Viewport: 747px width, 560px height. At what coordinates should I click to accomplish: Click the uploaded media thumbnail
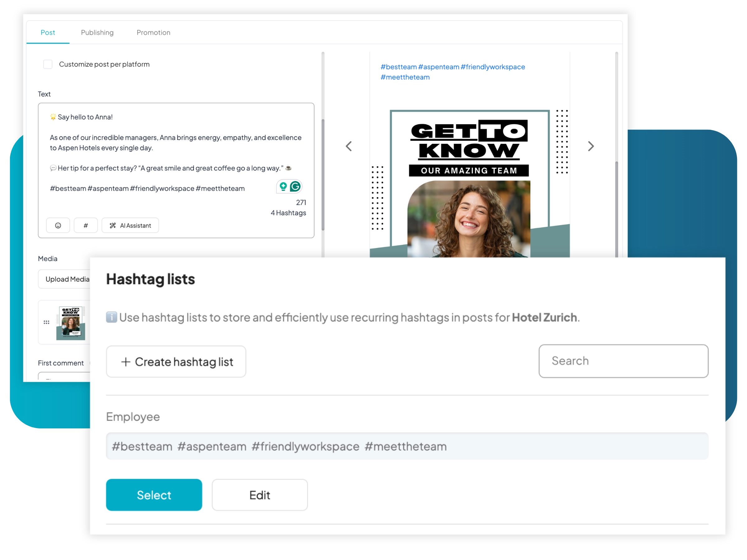click(x=71, y=323)
